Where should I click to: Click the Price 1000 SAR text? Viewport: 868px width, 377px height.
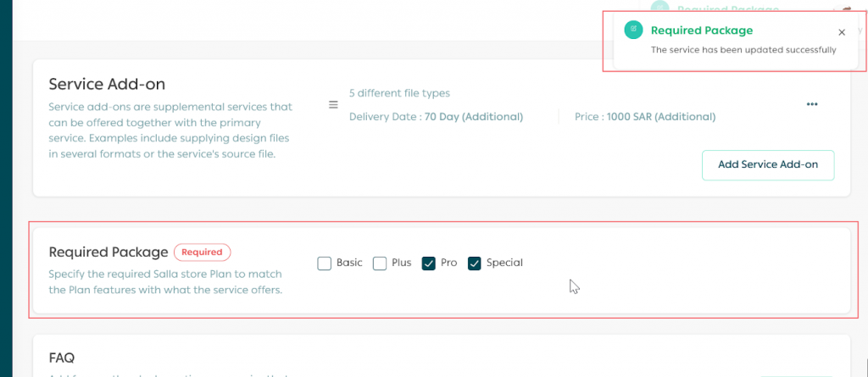pyautogui.click(x=644, y=117)
